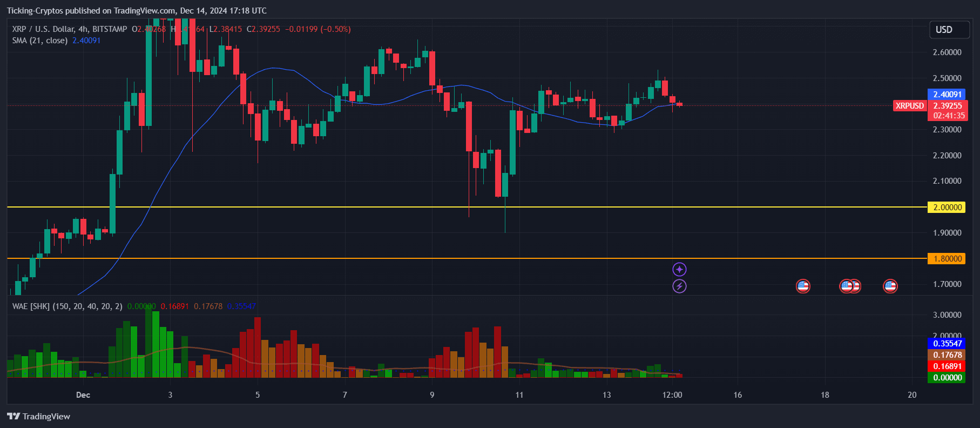
Task: Click the date 13 time axis label
Action: click(607, 395)
